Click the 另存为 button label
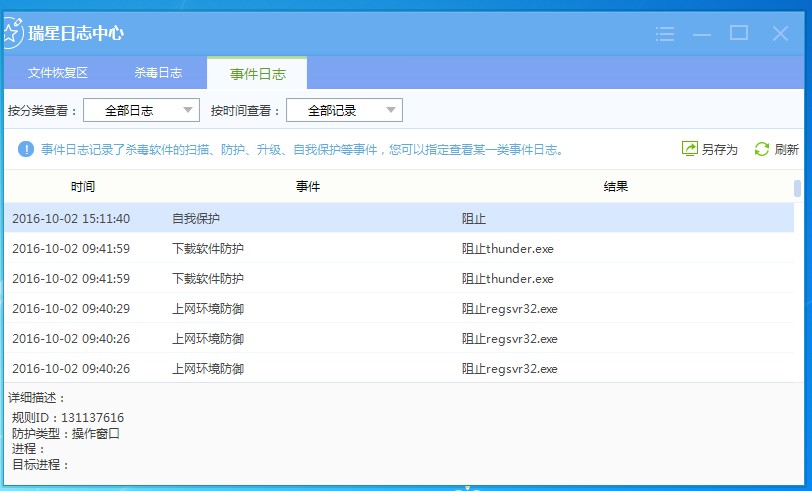 tap(719, 150)
